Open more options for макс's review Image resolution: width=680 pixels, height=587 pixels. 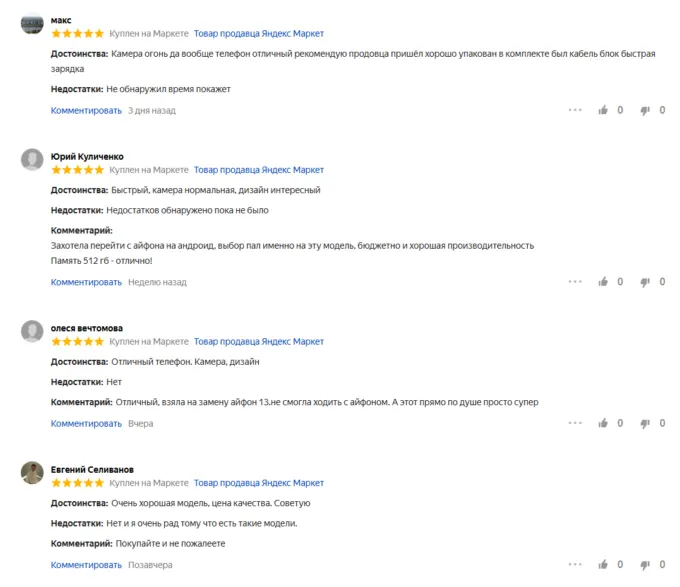point(574,111)
